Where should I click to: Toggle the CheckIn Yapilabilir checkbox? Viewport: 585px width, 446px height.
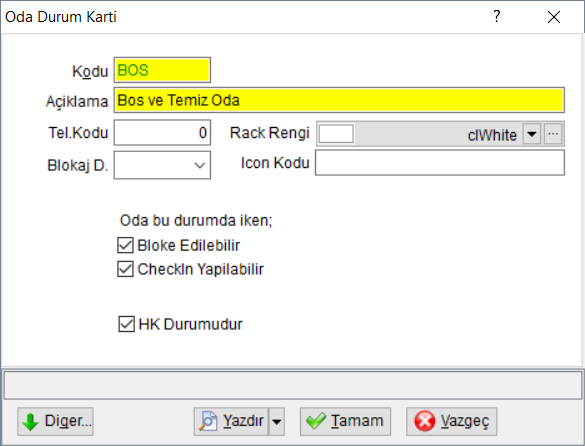(125, 269)
